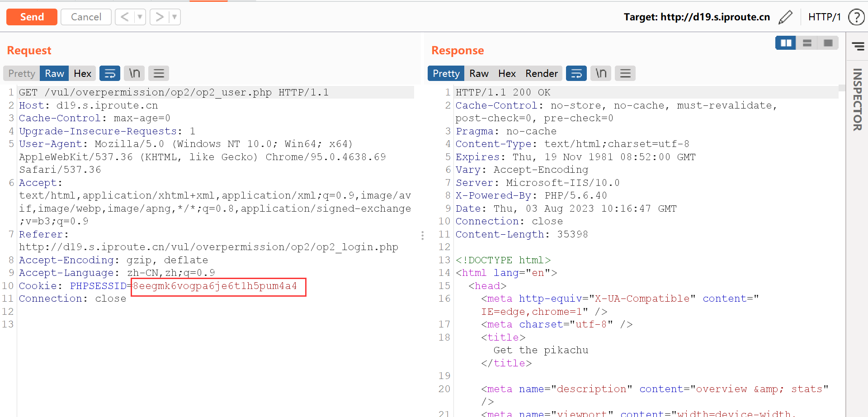The image size is (868, 417).
Task: Switch to side-by-side layout view
Action: (786, 43)
